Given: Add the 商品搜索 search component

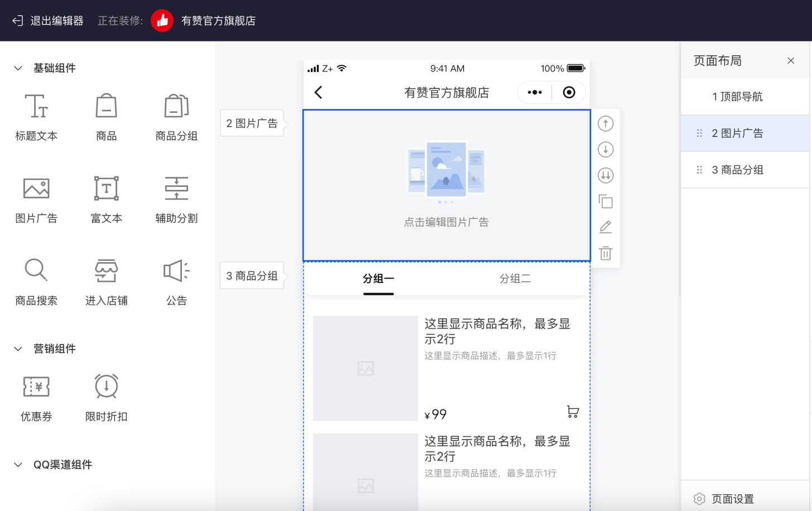Looking at the screenshot, I should click(x=36, y=282).
